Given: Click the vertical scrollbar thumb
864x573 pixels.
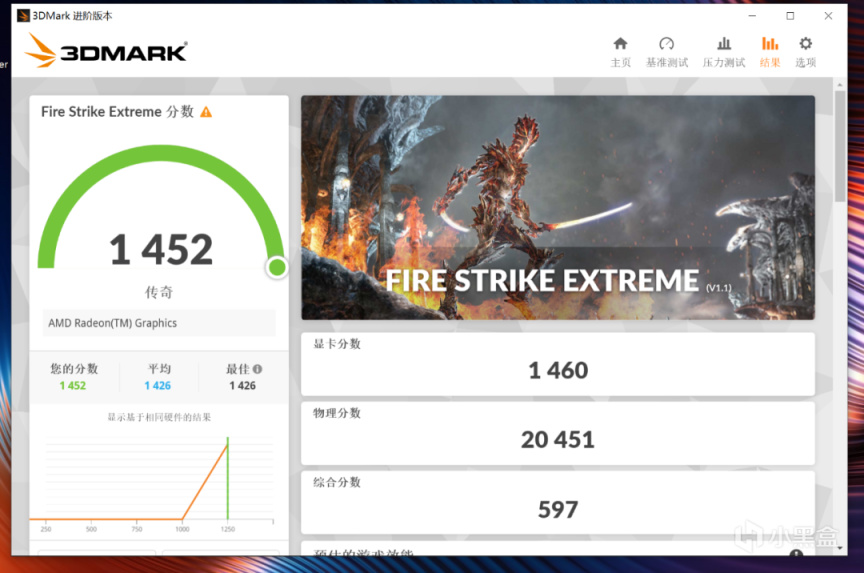Looking at the screenshot, I should click(840, 146).
